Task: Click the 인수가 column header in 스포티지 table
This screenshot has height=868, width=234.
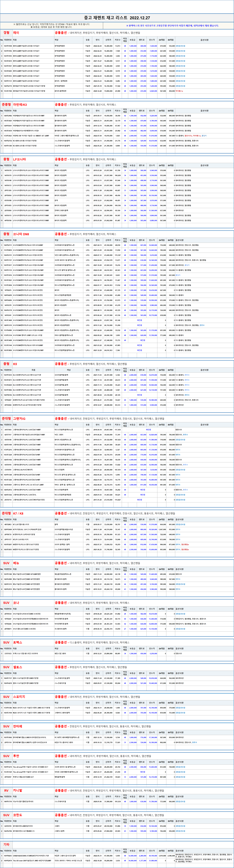Action: tap(152, 703)
